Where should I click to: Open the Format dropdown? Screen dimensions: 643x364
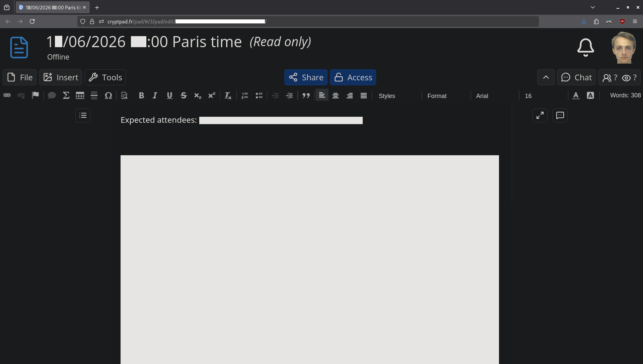(446, 96)
